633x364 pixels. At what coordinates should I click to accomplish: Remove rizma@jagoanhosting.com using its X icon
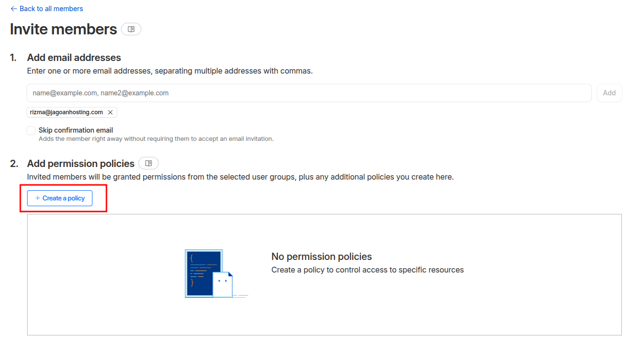(110, 112)
